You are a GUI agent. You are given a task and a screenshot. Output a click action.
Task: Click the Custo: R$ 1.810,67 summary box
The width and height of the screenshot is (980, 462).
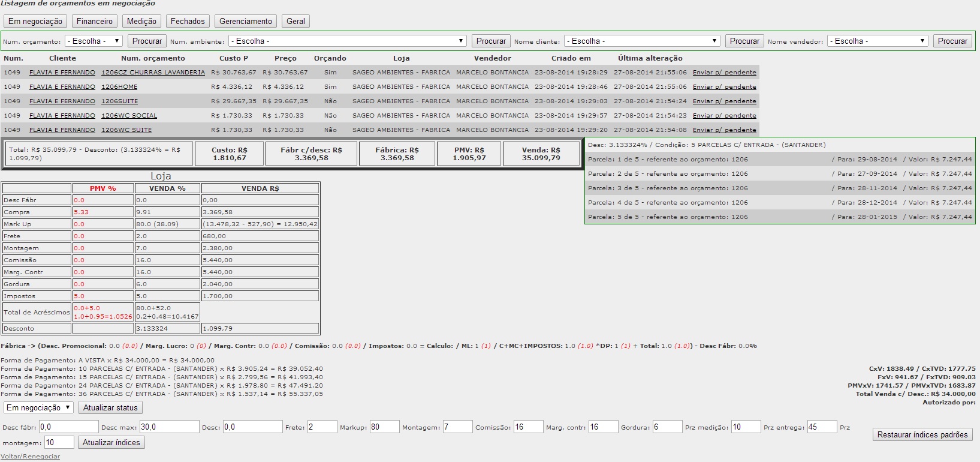click(x=230, y=154)
